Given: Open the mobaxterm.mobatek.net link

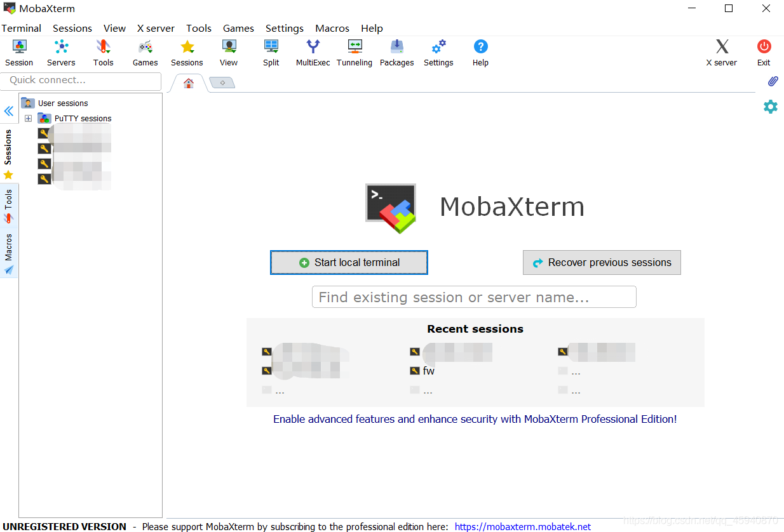Looking at the screenshot, I should click(x=523, y=526).
